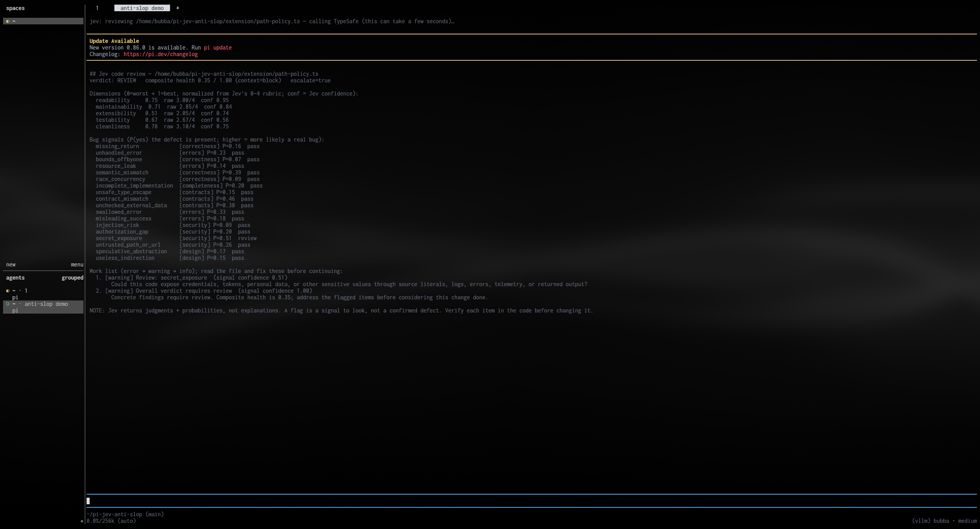Click the 'pi update' command text
Viewport: 980px width, 529px height.
pyautogui.click(x=218, y=48)
